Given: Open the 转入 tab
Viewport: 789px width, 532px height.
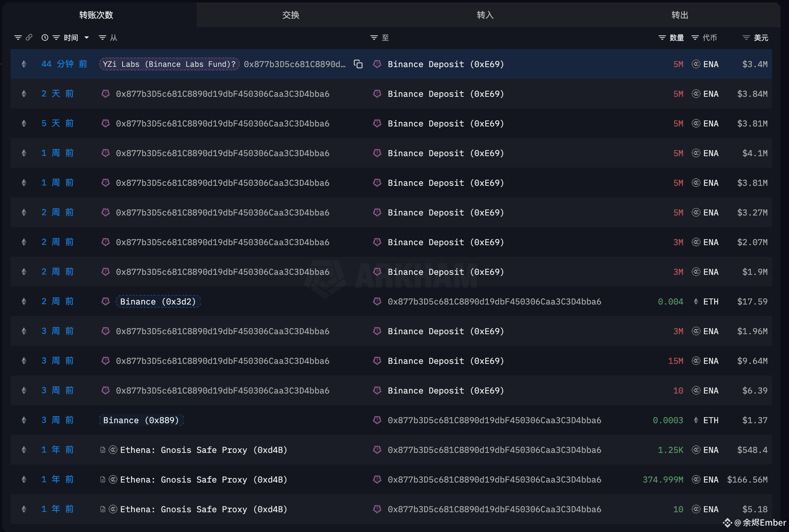Looking at the screenshot, I should tap(485, 15).
